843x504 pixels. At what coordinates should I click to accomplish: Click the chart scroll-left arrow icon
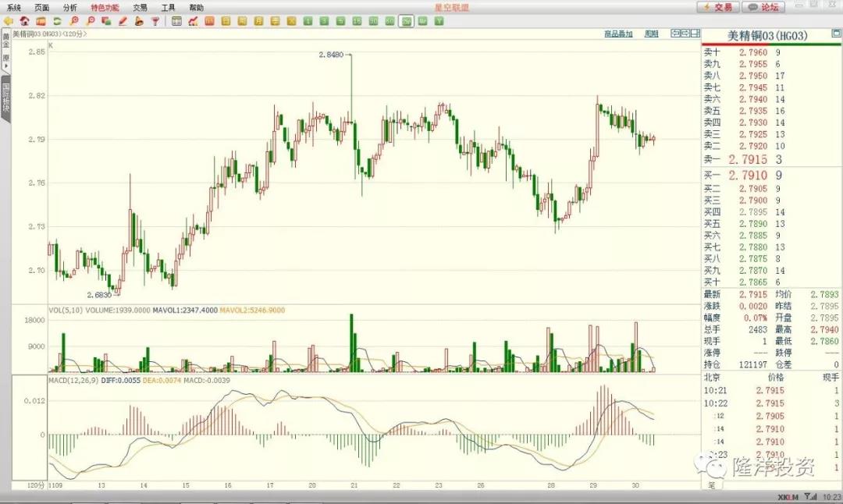676,34
